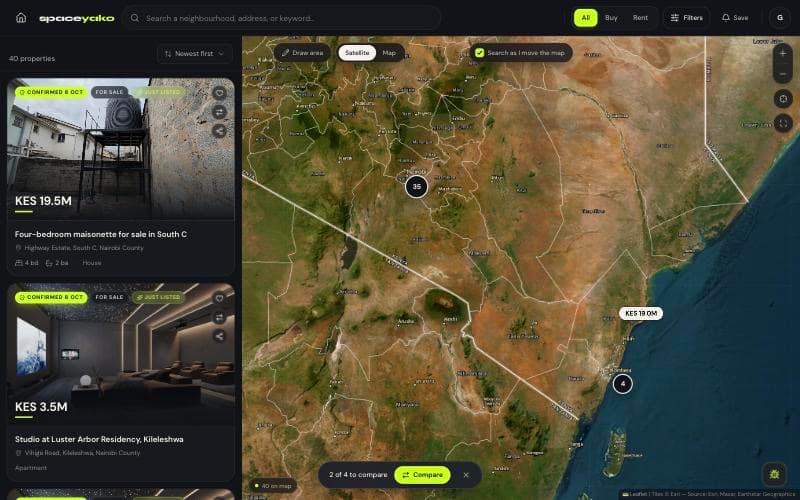Toggle fullscreen map view
800x500 pixels.
click(783, 123)
